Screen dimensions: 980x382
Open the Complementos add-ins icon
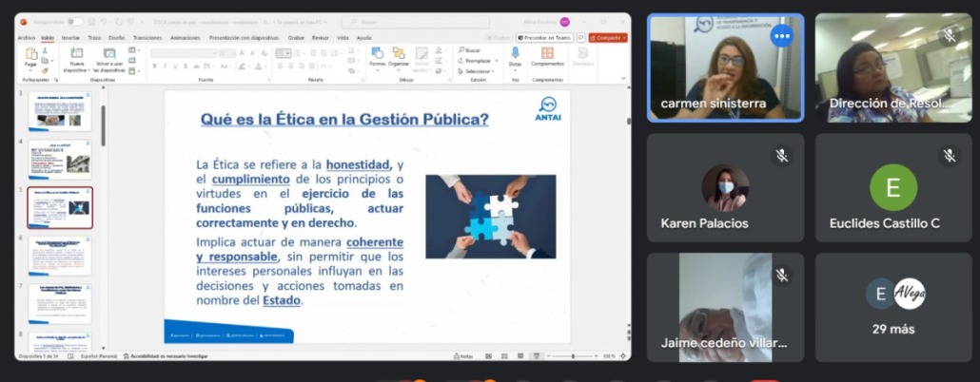tap(547, 56)
